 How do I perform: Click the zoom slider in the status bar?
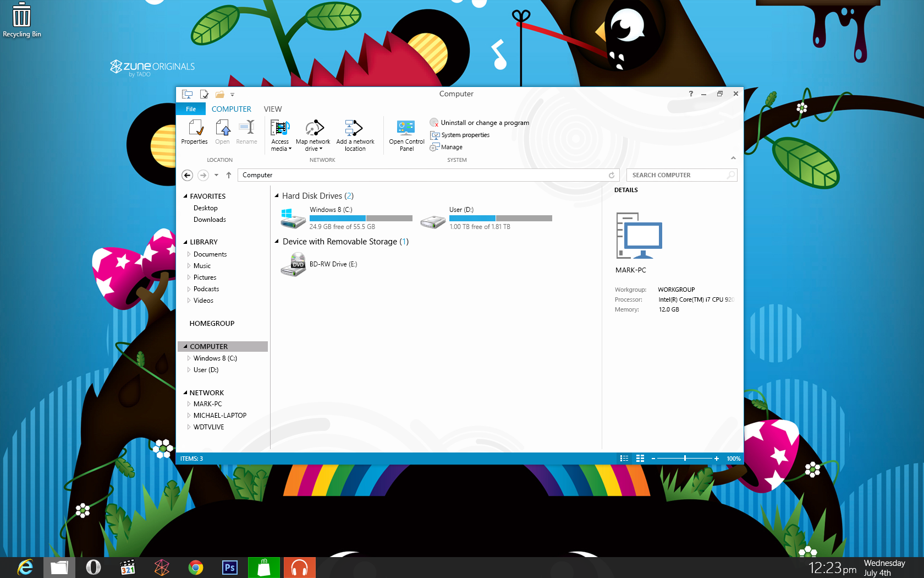[685, 459]
